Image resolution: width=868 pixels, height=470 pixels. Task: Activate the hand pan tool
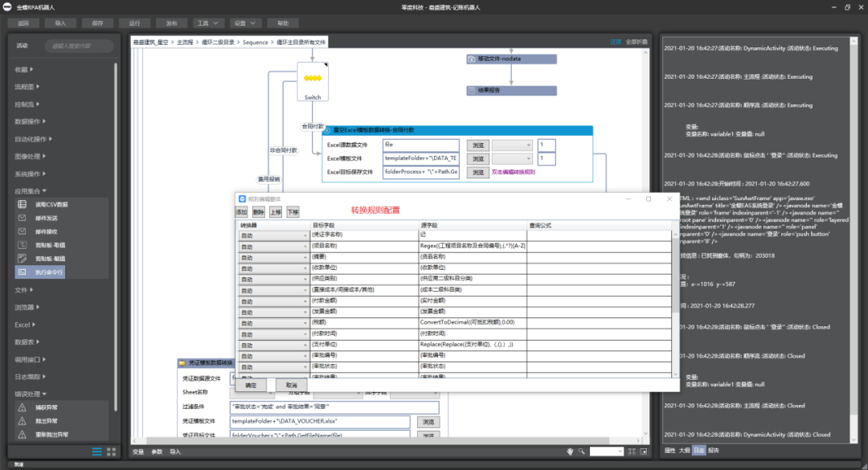tap(570, 452)
